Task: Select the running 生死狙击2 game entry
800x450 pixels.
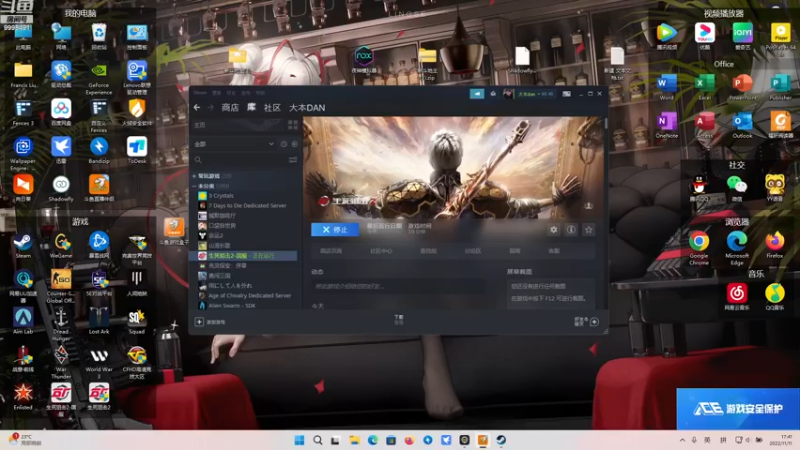Action: click(x=245, y=256)
